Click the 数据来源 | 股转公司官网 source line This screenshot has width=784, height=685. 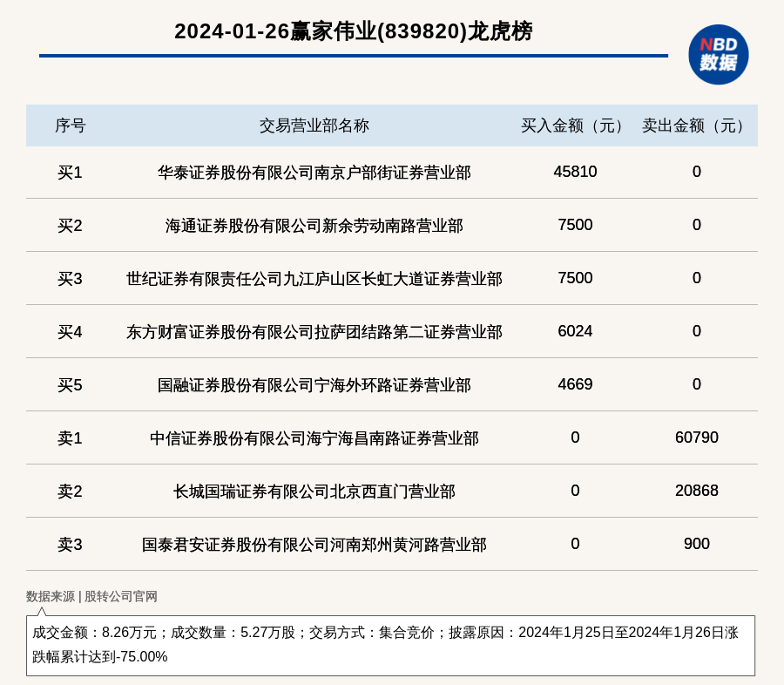tap(91, 596)
